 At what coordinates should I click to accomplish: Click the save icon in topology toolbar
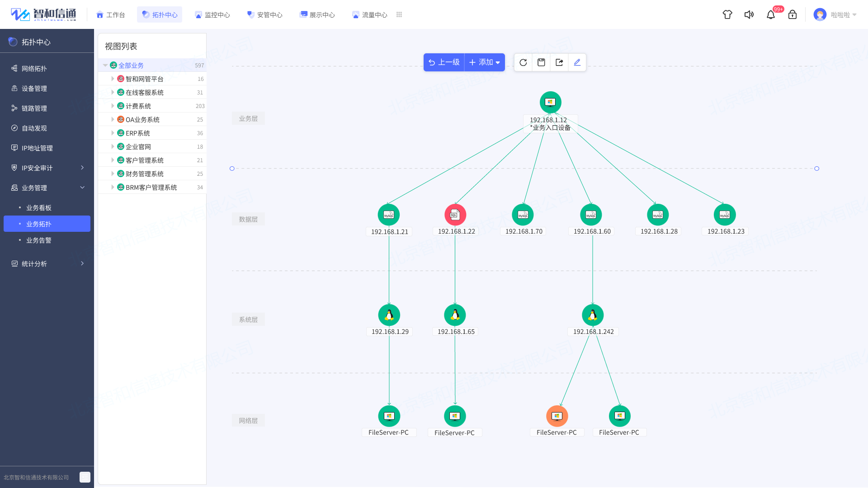[541, 62]
